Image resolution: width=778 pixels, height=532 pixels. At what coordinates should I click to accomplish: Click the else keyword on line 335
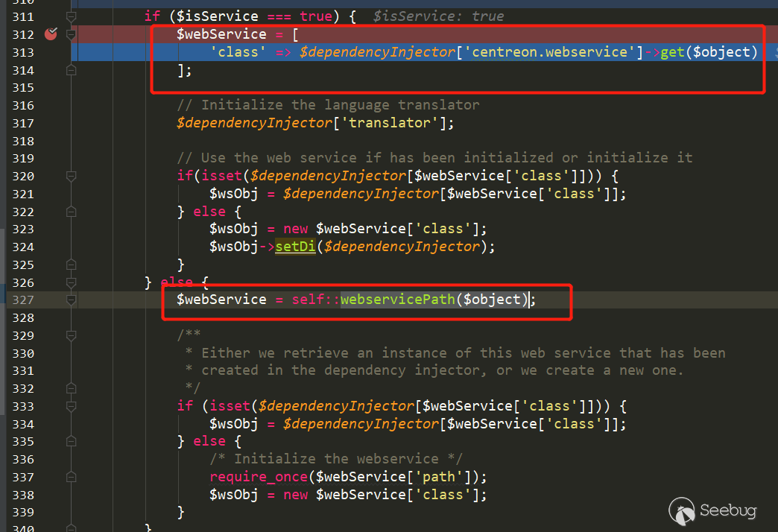209,441
